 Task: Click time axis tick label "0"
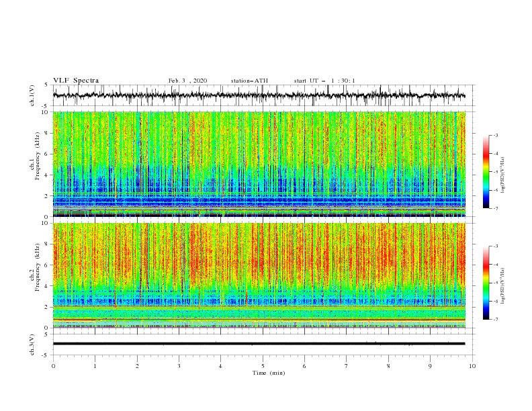(x=53, y=366)
